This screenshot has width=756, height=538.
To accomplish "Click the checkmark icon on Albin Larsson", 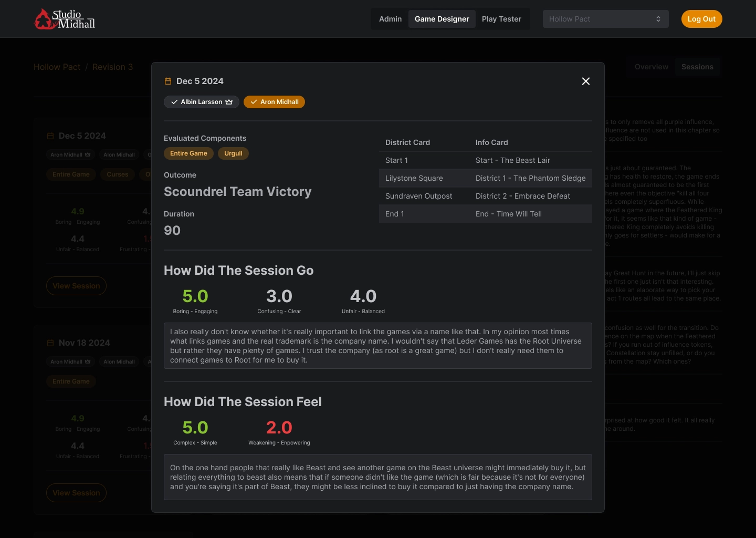I will (174, 102).
